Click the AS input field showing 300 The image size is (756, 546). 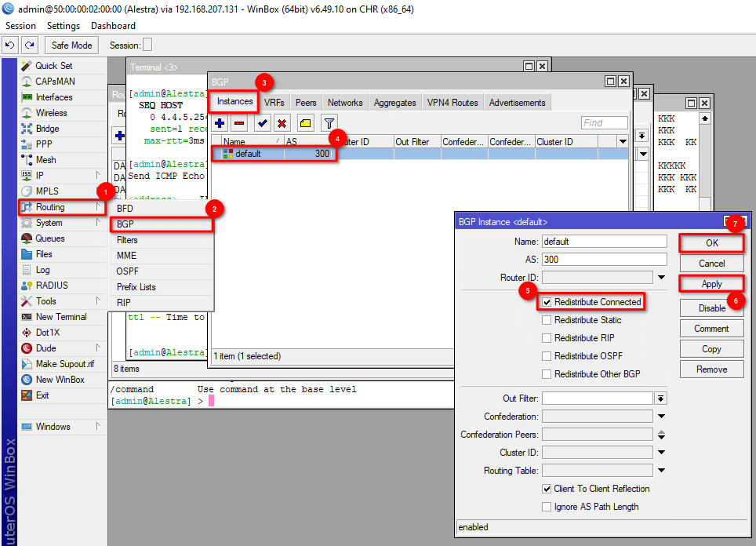[x=604, y=260]
